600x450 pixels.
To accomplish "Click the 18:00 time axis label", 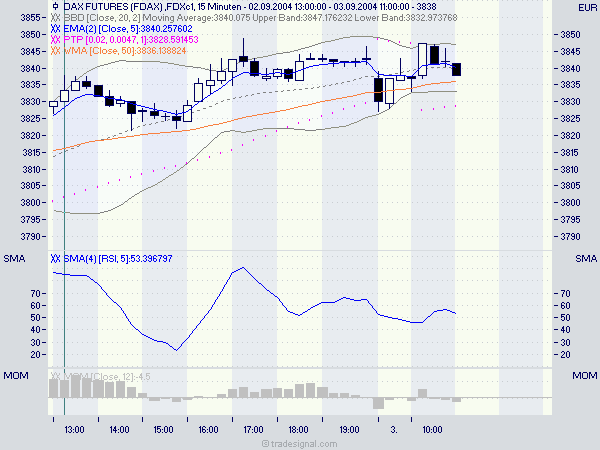I will pyautogui.click(x=298, y=430).
